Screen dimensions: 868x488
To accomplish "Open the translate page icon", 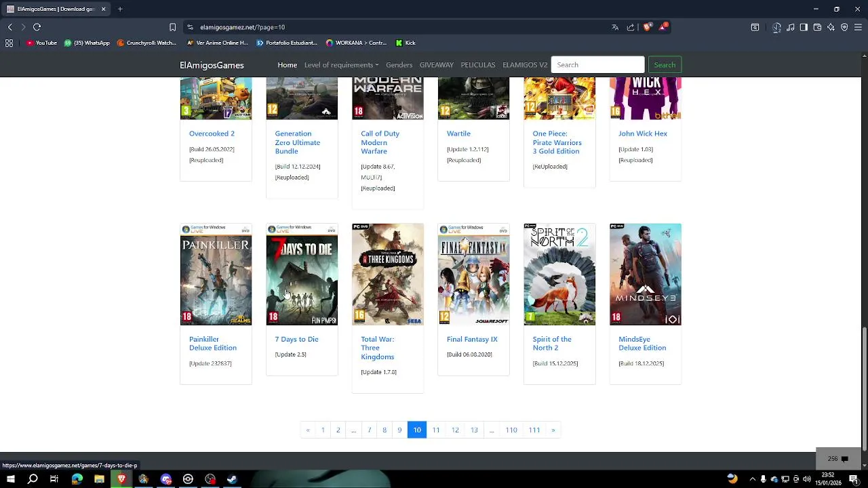I will 615,27.
